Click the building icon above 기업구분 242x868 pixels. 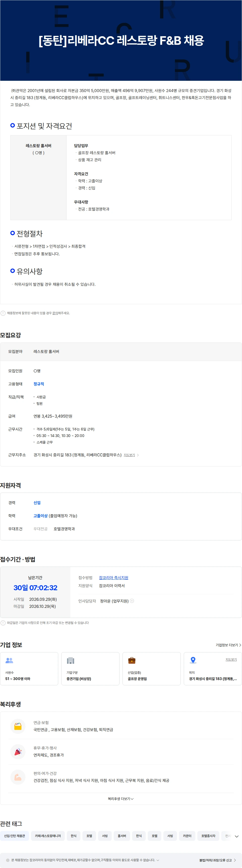[x=71, y=660]
